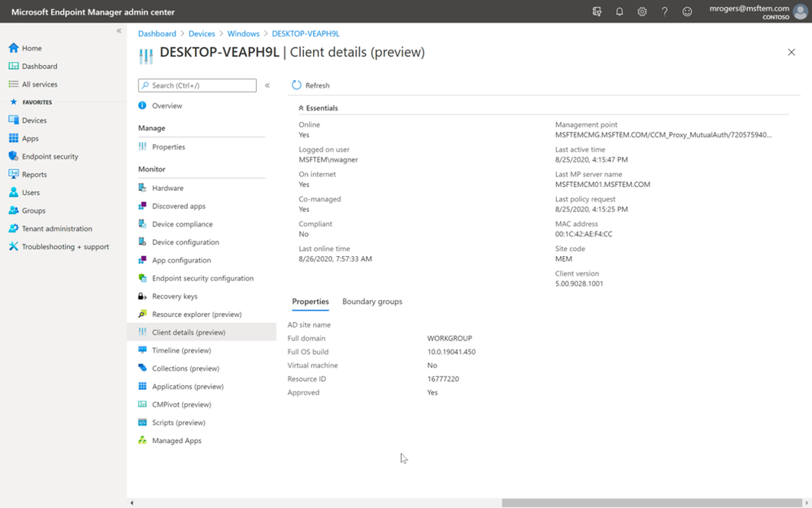Click the Refresh circular arrow icon
Viewport: 812px width, 508px height.
[x=296, y=85]
